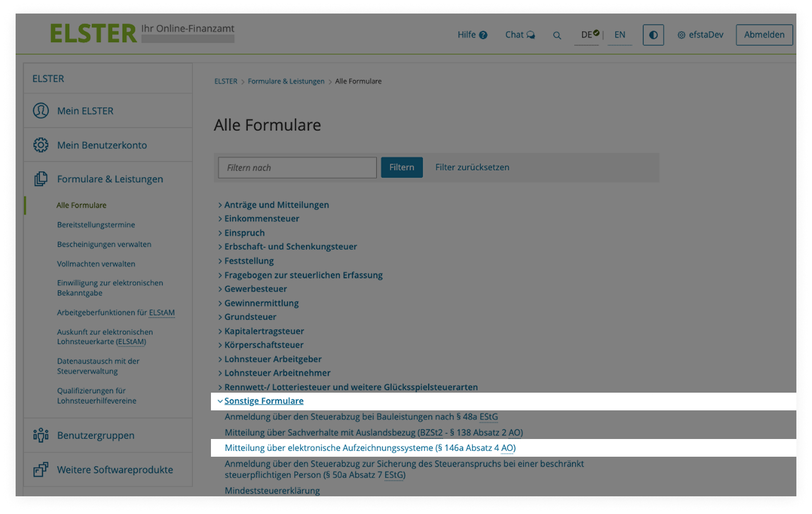The image size is (812, 514).
Task: Switch the interface language to DE
Action: [586, 34]
